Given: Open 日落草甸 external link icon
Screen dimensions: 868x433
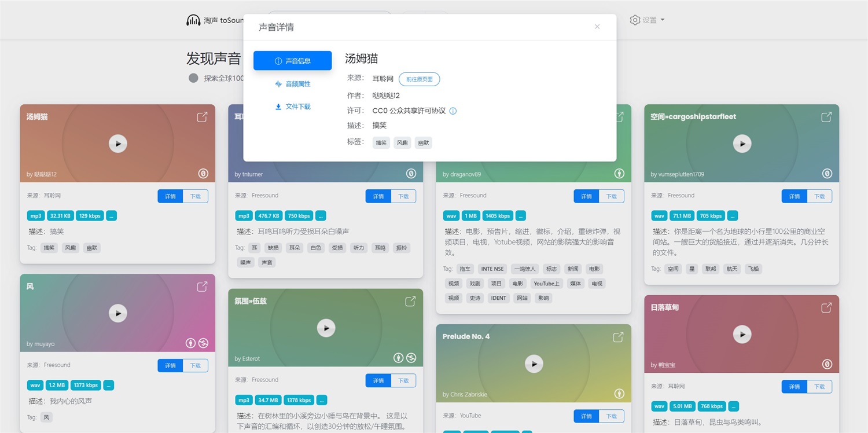Looking at the screenshot, I should coord(826,307).
